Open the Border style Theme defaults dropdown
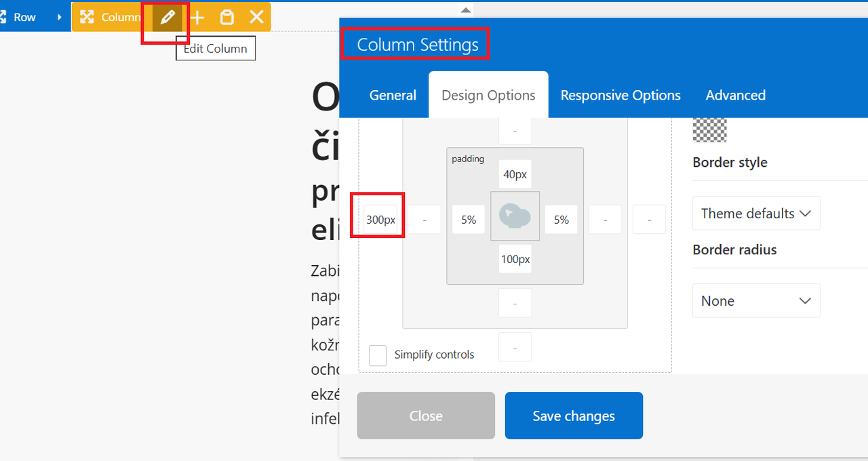Screen dimensions: 868x461 pos(756,214)
